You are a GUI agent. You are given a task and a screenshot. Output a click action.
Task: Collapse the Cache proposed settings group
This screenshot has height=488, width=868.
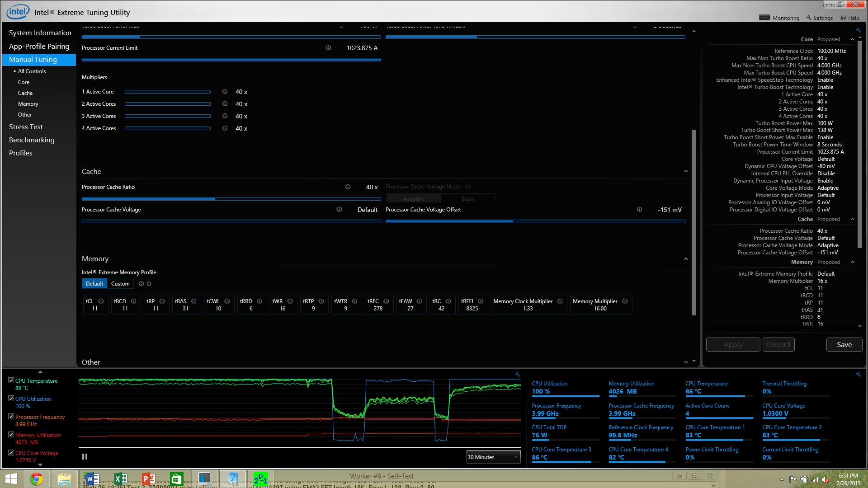pyautogui.click(x=853, y=219)
